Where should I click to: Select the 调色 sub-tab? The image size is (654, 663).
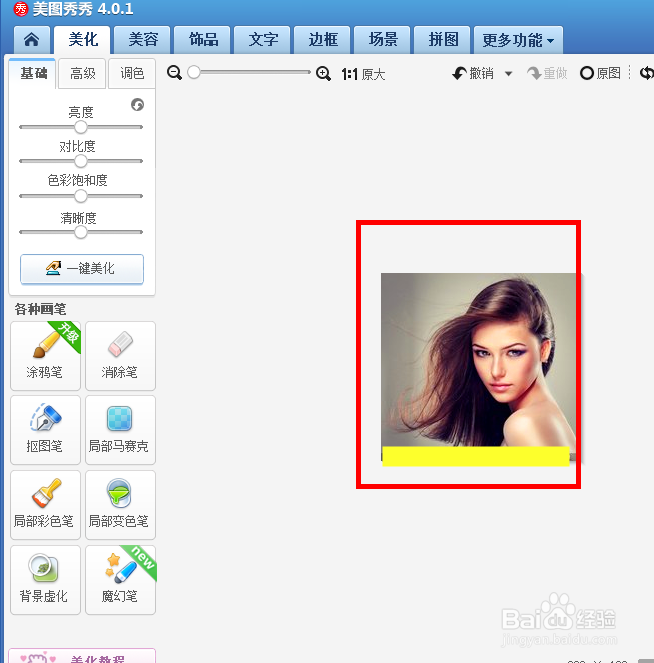[x=132, y=74]
